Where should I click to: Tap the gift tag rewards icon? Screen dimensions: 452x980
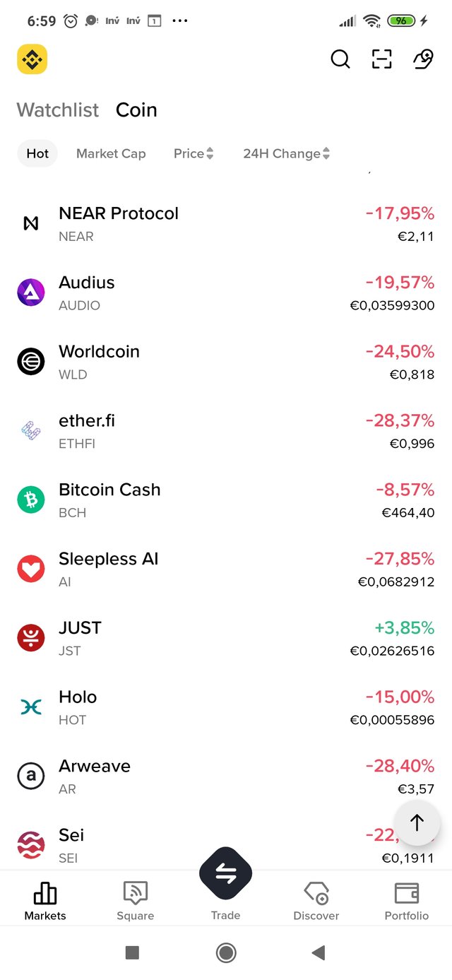pos(422,59)
